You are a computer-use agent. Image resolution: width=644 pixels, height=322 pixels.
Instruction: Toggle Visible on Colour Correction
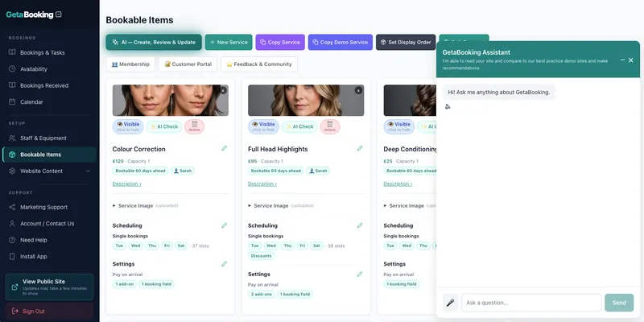128,126
